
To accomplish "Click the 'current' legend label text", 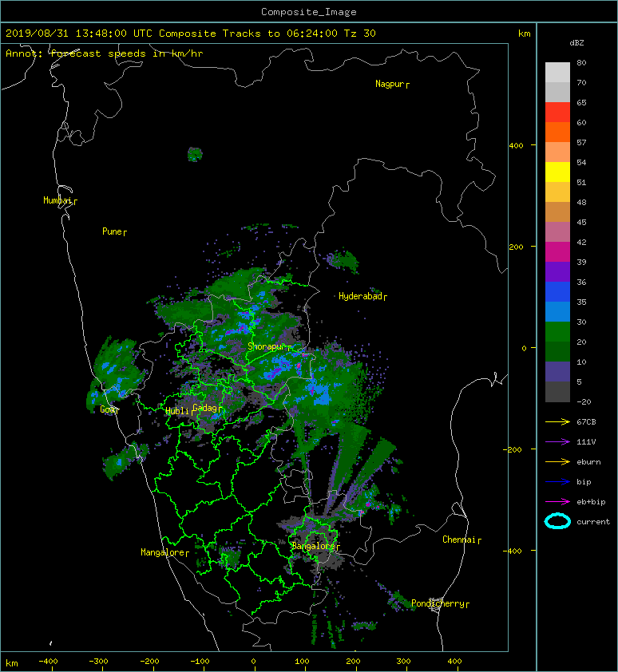I will pyautogui.click(x=593, y=522).
